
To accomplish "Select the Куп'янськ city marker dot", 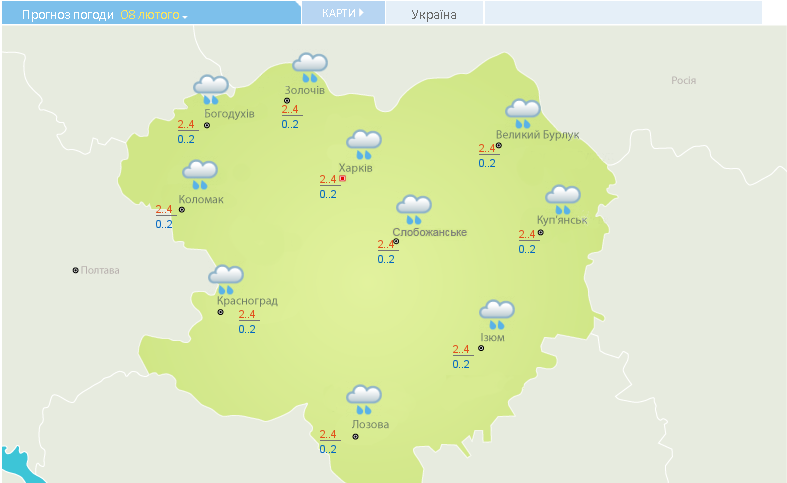I will tap(541, 232).
